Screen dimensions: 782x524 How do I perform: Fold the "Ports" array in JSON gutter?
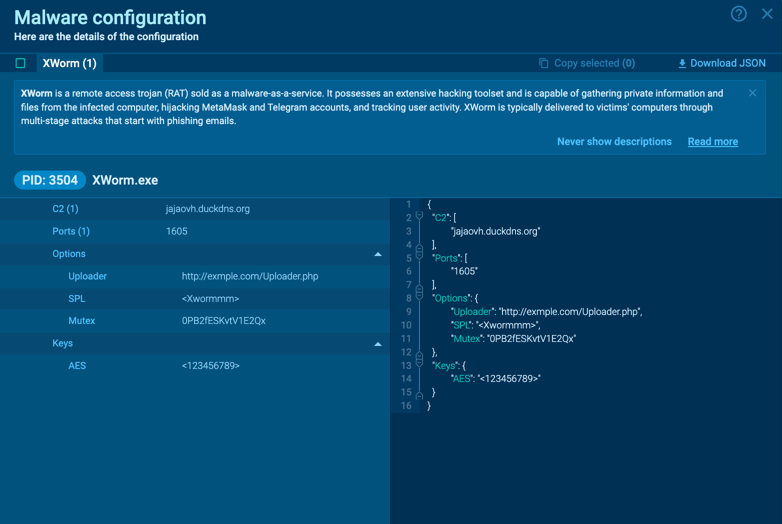tap(419, 258)
